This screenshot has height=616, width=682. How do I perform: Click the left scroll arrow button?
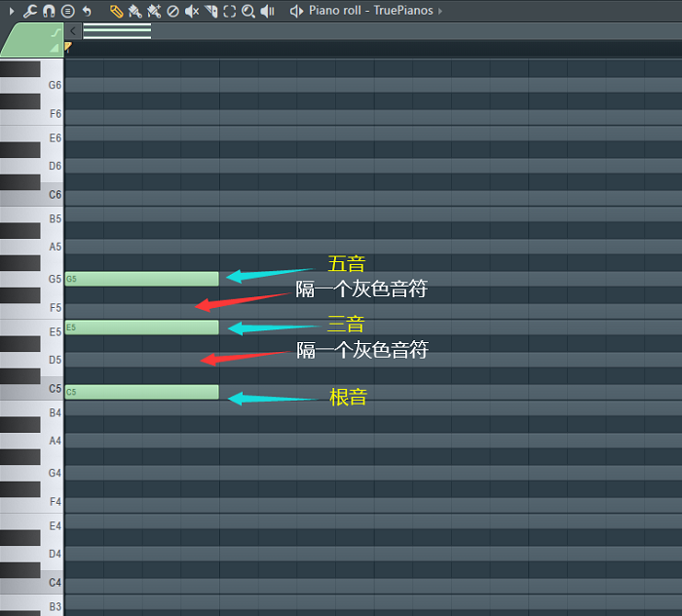(73, 31)
